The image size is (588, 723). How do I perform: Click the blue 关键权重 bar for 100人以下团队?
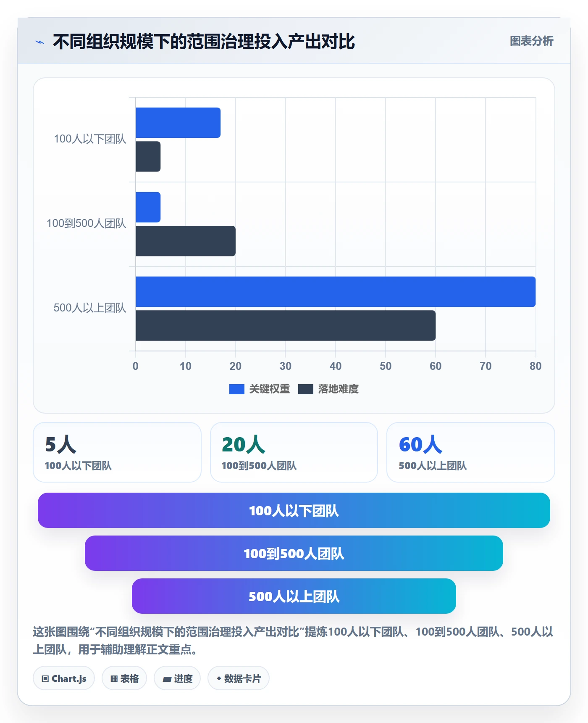click(x=178, y=123)
